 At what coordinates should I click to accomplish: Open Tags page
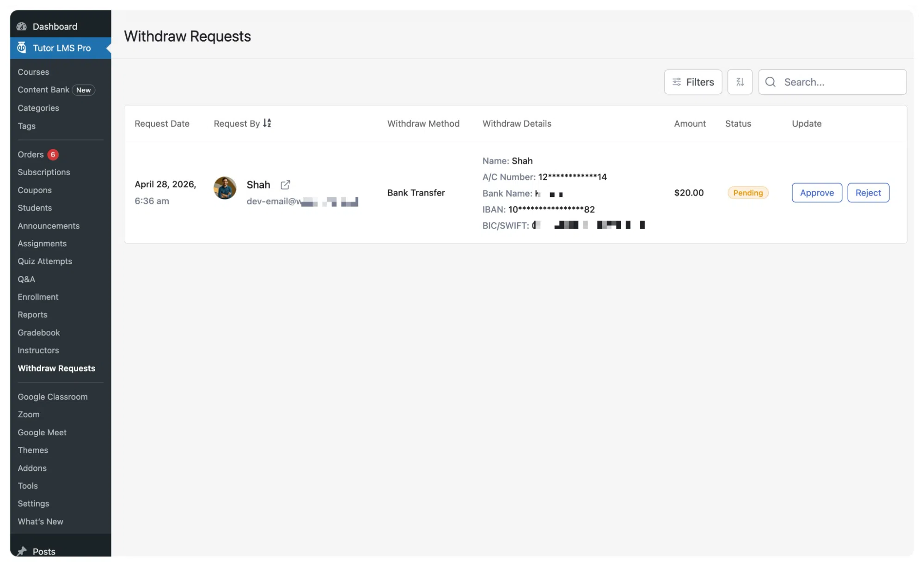point(26,126)
